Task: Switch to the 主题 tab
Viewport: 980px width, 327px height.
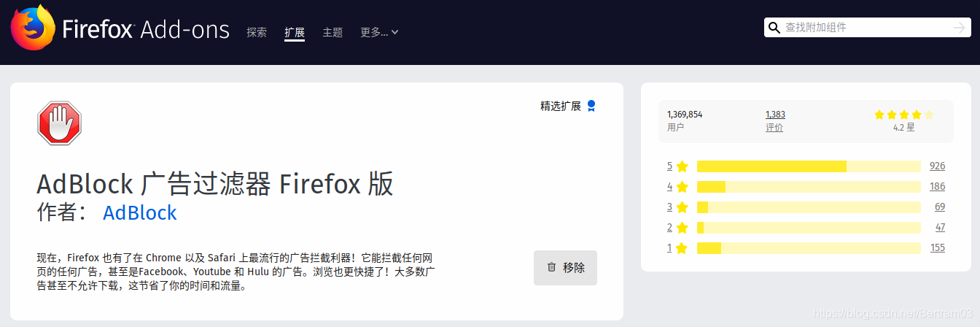Action: pyautogui.click(x=332, y=32)
